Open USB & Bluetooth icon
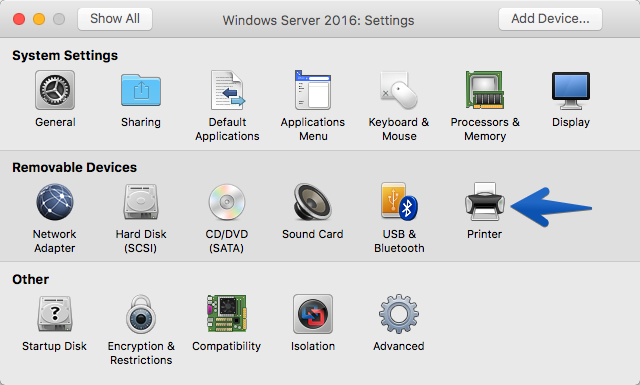Viewport: 640px width, 385px height. click(x=399, y=201)
